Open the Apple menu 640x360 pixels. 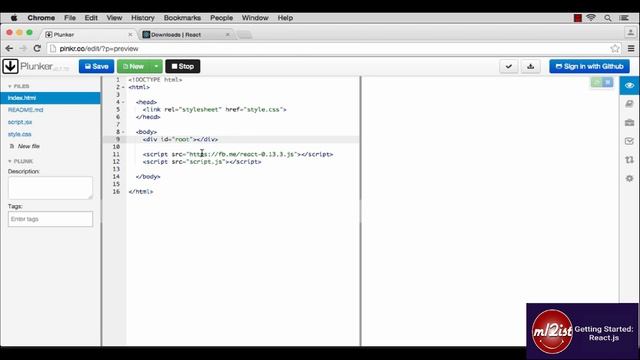coord(14,18)
